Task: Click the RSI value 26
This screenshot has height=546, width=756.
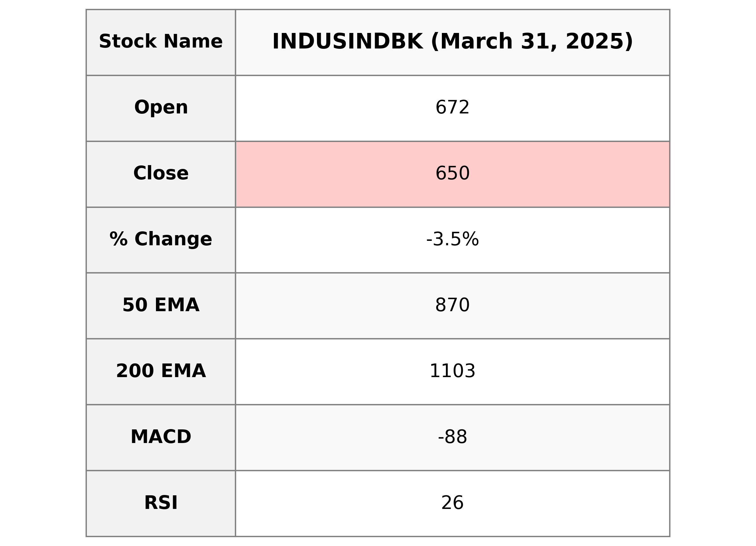Action: [x=452, y=503]
